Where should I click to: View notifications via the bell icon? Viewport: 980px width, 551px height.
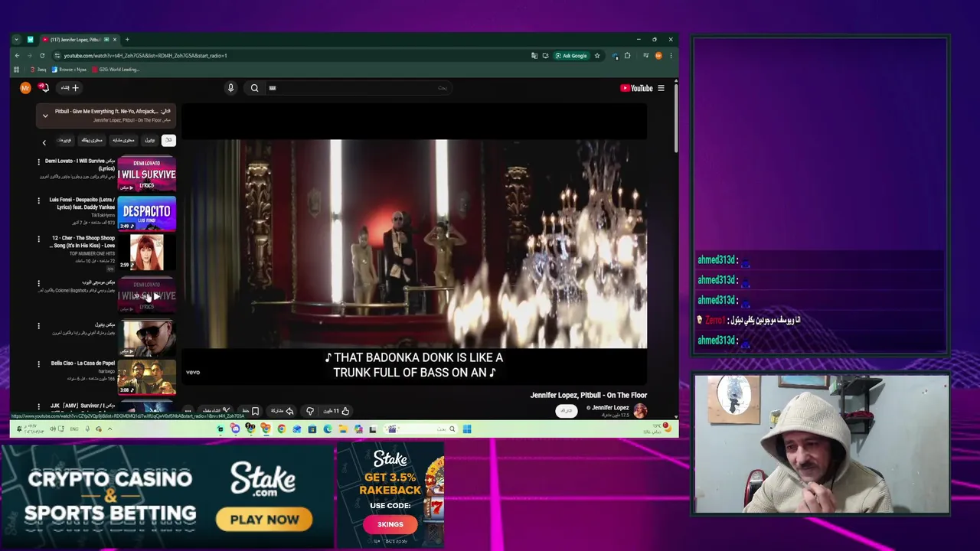44,88
